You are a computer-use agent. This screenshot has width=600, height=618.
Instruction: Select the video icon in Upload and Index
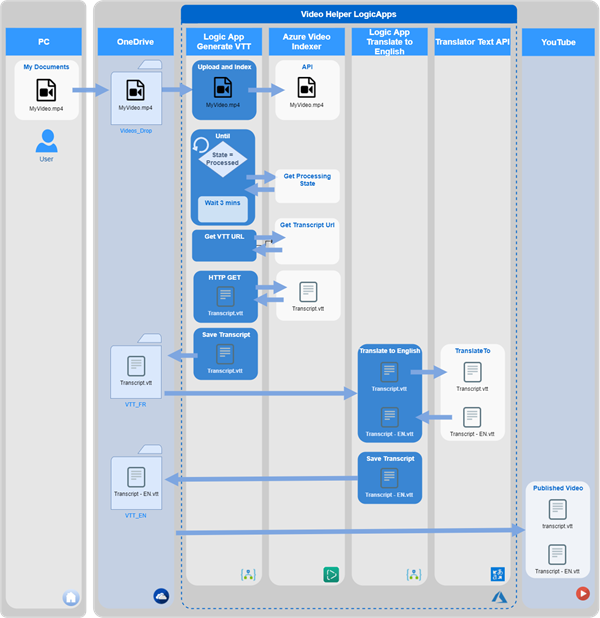pos(223,87)
